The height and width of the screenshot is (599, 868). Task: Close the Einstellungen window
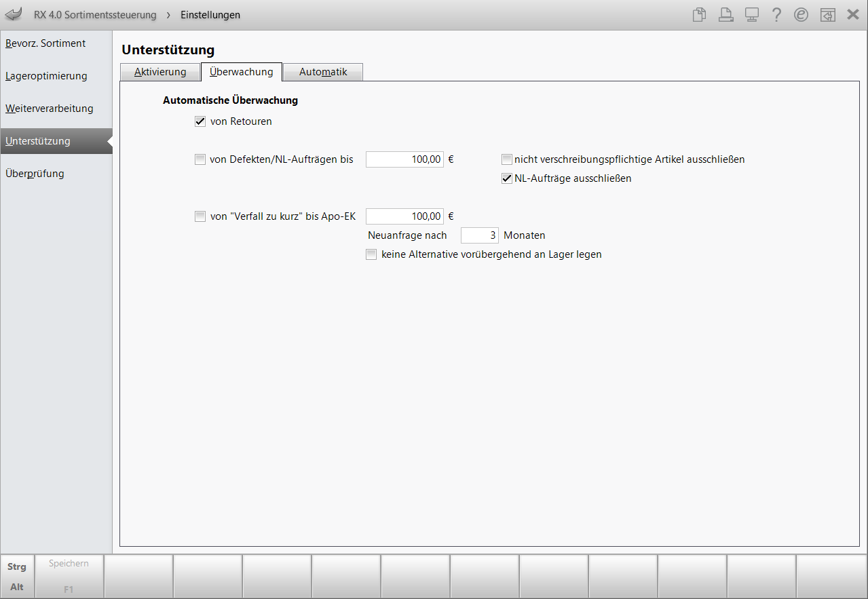click(853, 15)
